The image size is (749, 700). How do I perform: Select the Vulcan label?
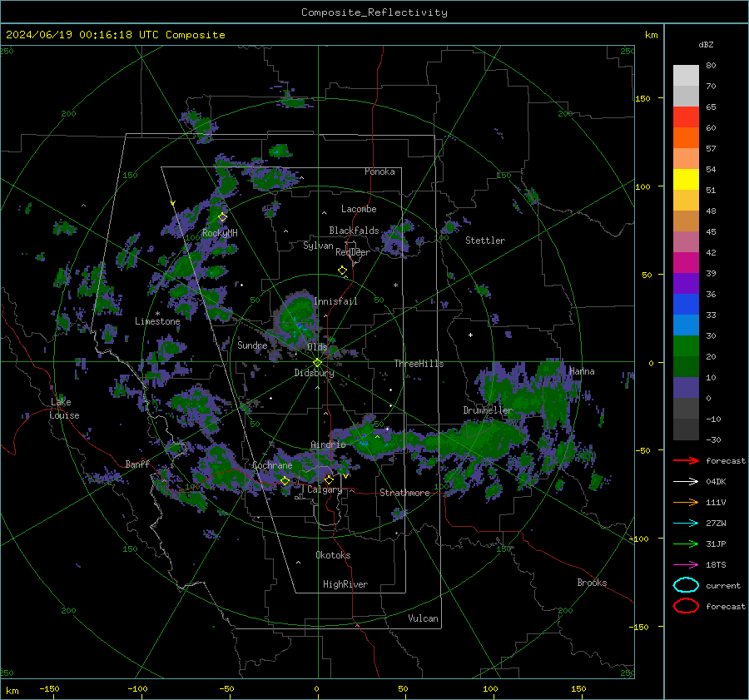click(423, 618)
